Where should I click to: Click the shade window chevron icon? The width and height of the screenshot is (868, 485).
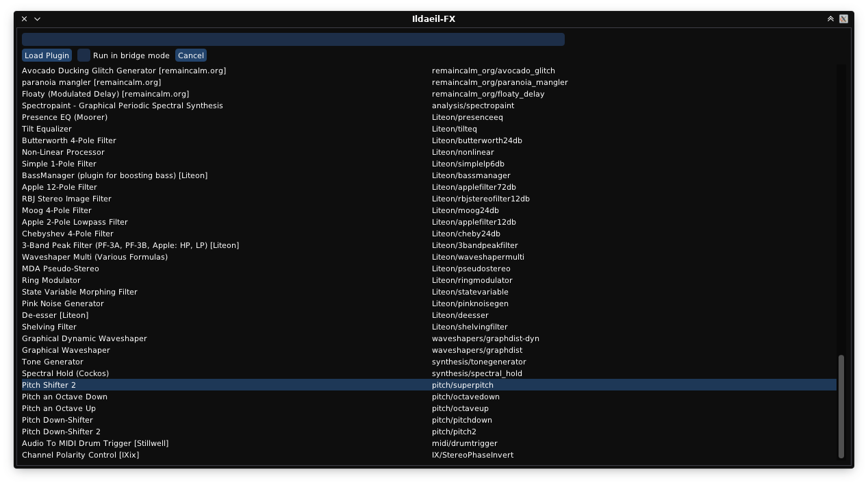pos(830,19)
